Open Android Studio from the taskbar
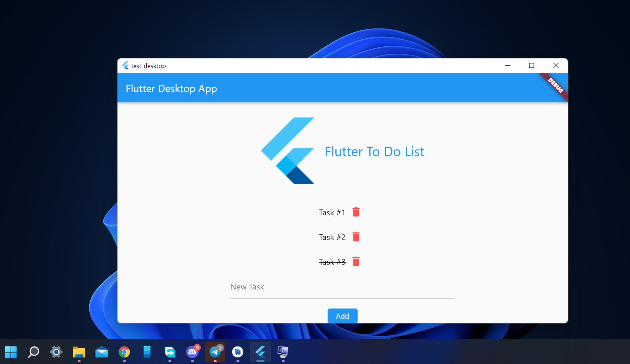Viewport: 630px width, 364px height. coord(237,352)
